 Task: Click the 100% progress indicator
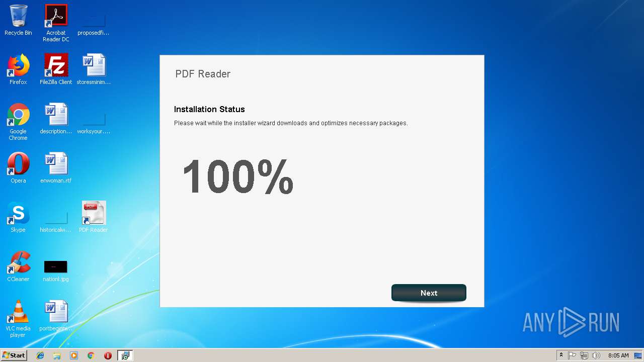[237, 176]
